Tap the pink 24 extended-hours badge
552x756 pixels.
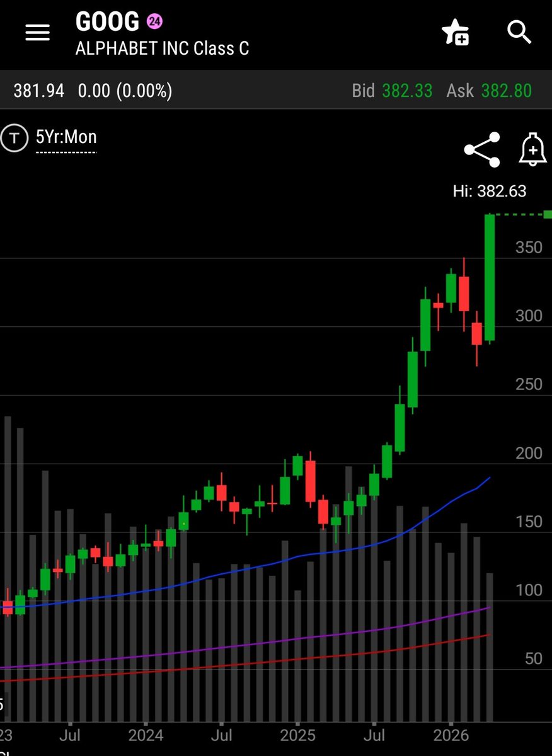click(x=154, y=22)
